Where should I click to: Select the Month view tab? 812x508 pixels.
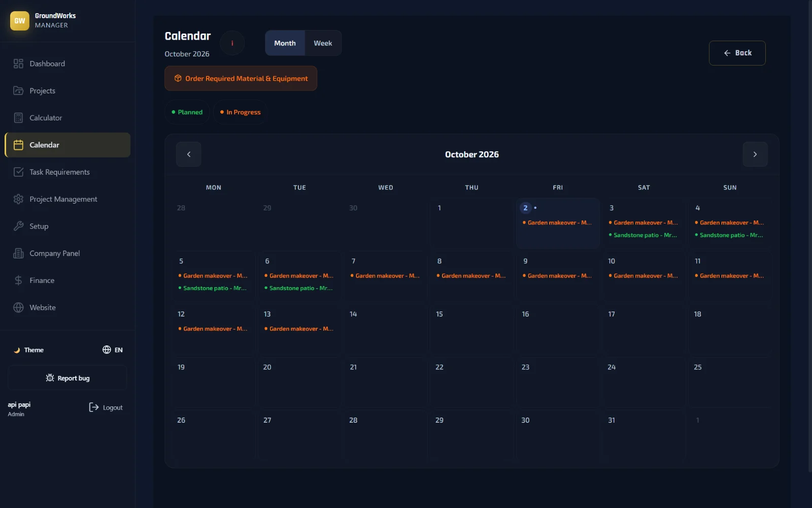pyautogui.click(x=285, y=43)
